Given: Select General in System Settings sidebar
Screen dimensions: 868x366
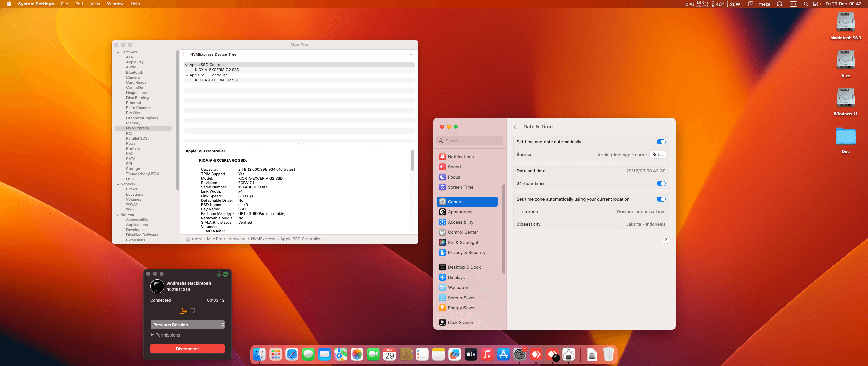Looking at the screenshot, I should [x=467, y=202].
